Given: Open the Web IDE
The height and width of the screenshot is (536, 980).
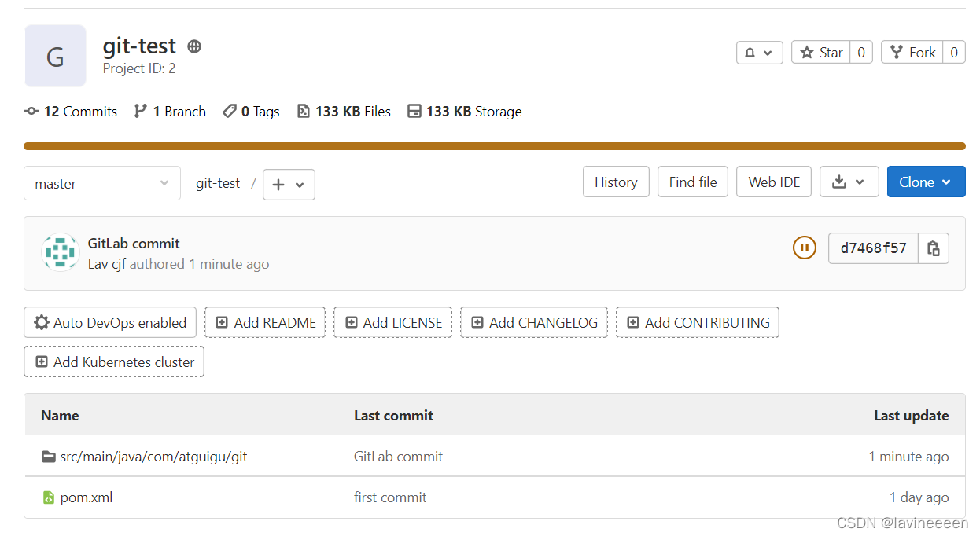Looking at the screenshot, I should [x=774, y=182].
